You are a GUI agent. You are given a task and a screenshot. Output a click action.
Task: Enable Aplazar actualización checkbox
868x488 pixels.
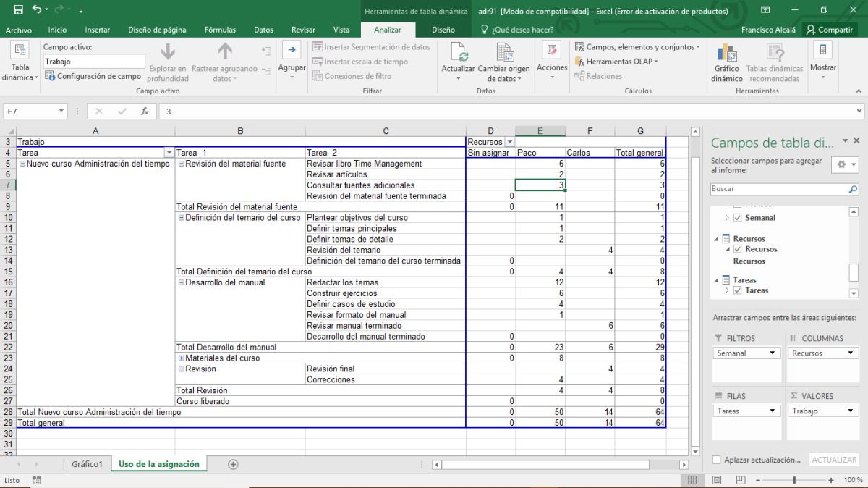[x=716, y=460]
